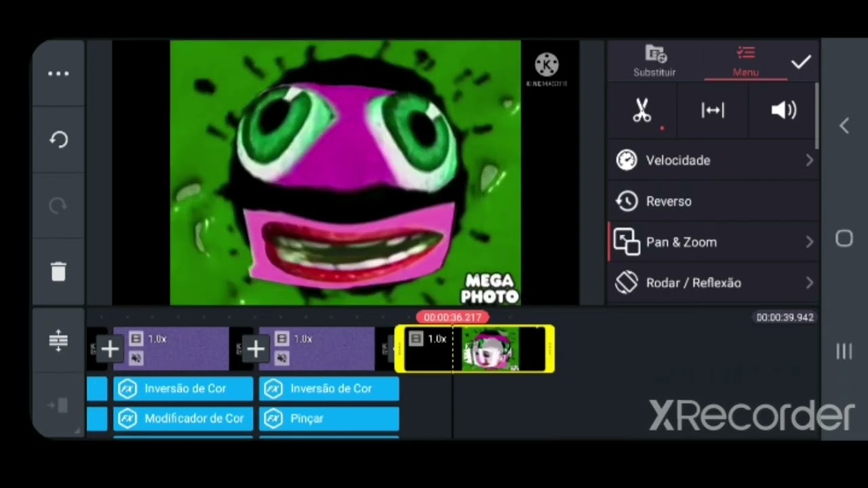This screenshot has height=488, width=868.
Task: Click the red 00:00:36.217 playhead marker
Action: pyautogui.click(x=452, y=317)
